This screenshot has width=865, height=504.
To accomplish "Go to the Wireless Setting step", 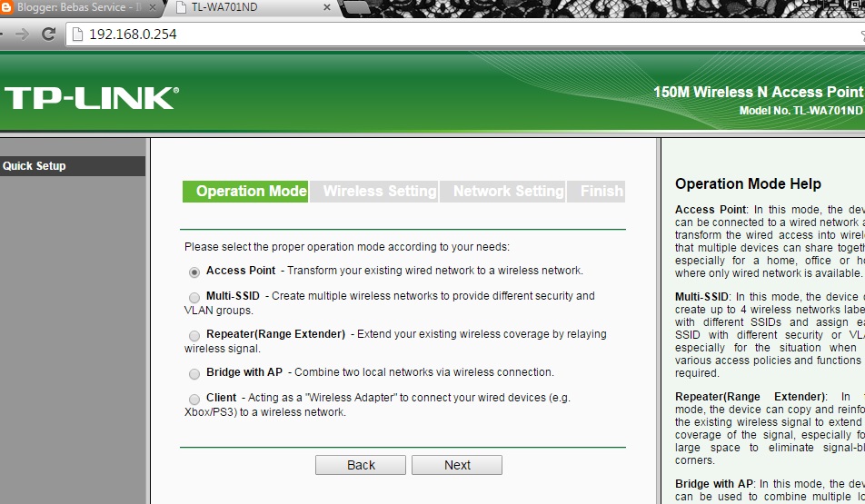I will click(374, 192).
